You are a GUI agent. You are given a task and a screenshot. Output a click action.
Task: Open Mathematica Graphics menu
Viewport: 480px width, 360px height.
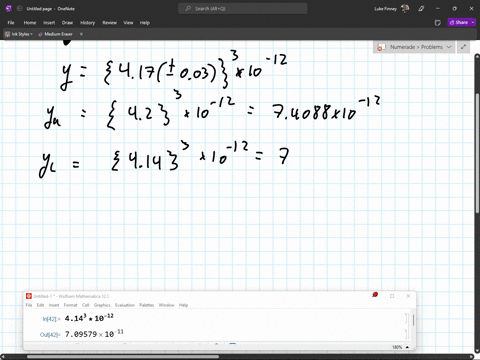pyautogui.click(x=102, y=305)
